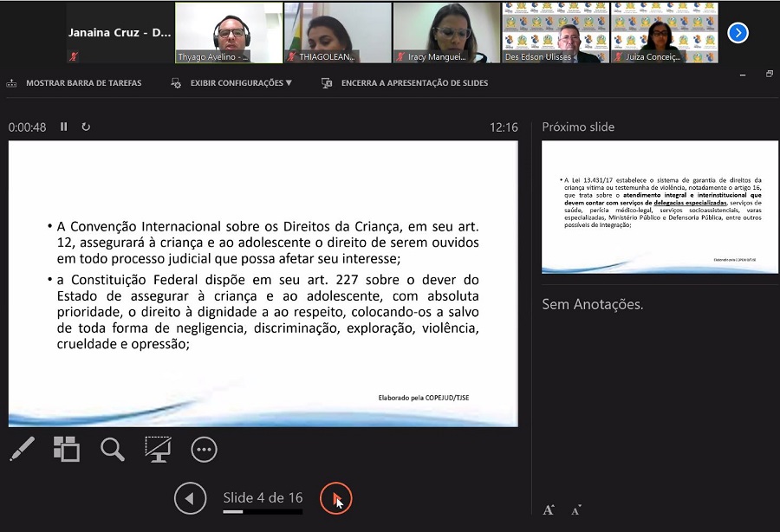The width and height of the screenshot is (780, 532).
Task: Click Mostrar Barra de Tarefas
Action: 75,83
